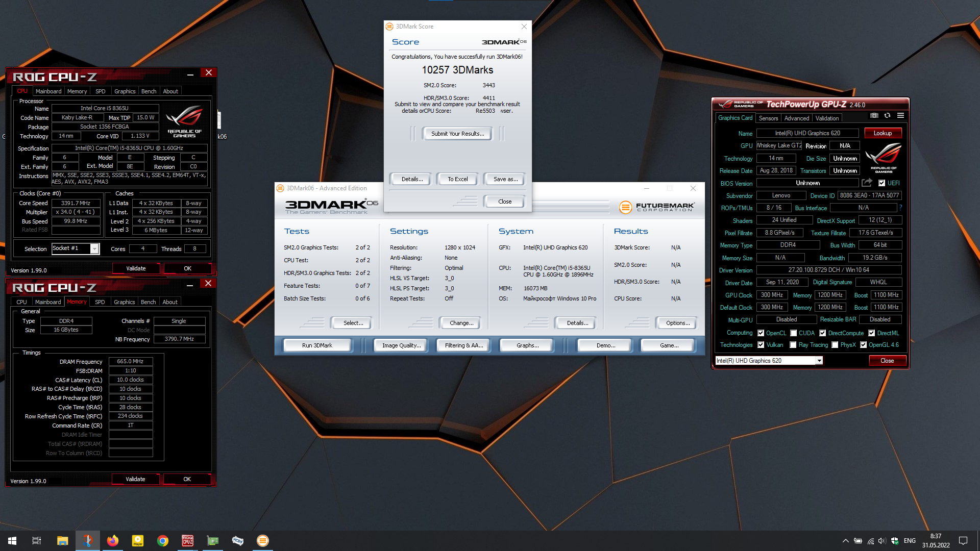Toggle PhysX checkbox
This screenshot has width=980, height=551.
pyautogui.click(x=835, y=345)
